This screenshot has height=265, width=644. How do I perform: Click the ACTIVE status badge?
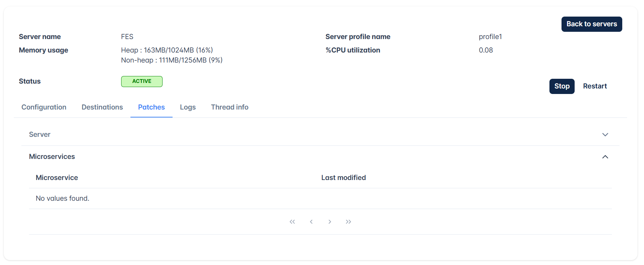(142, 82)
